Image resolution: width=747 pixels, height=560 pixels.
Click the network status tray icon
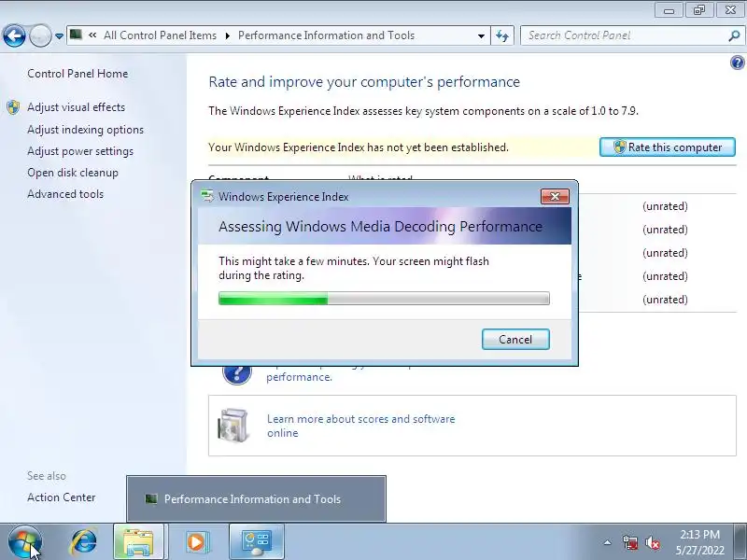(x=629, y=542)
